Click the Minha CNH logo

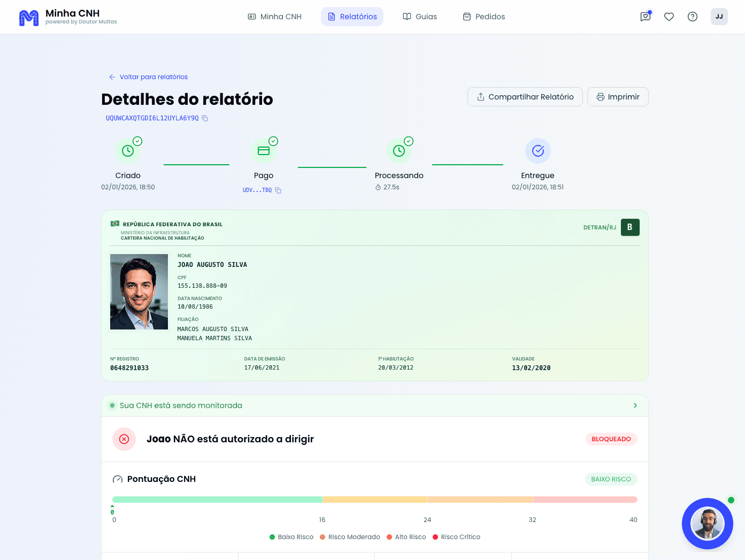coord(68,17)
